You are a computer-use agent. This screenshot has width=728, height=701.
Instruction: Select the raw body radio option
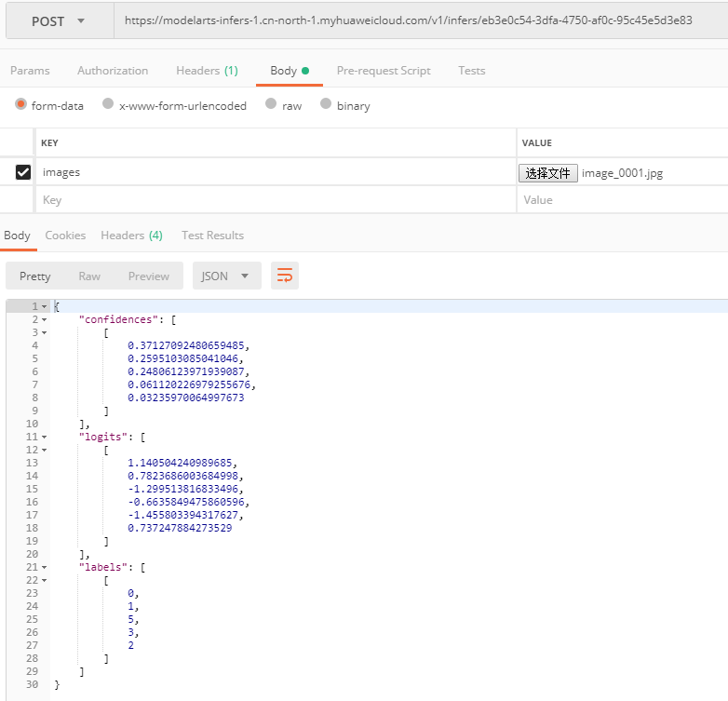(x=271, y=103)
